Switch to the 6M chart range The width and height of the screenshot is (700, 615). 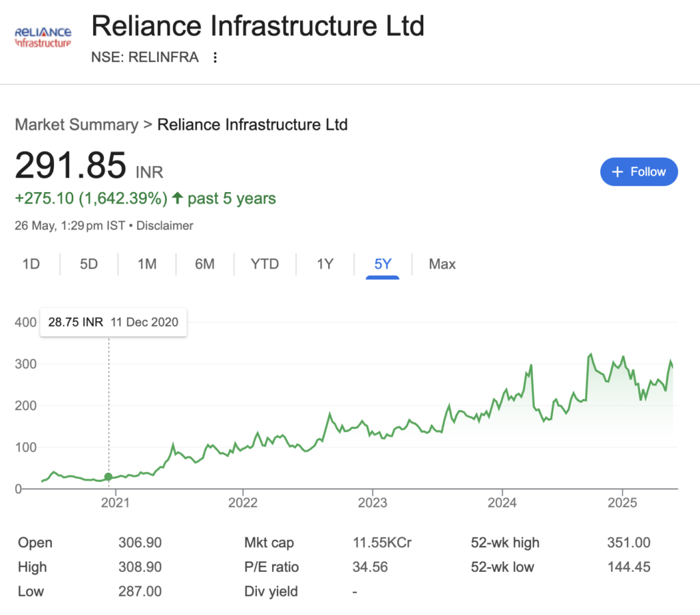[x=205, y=264]
